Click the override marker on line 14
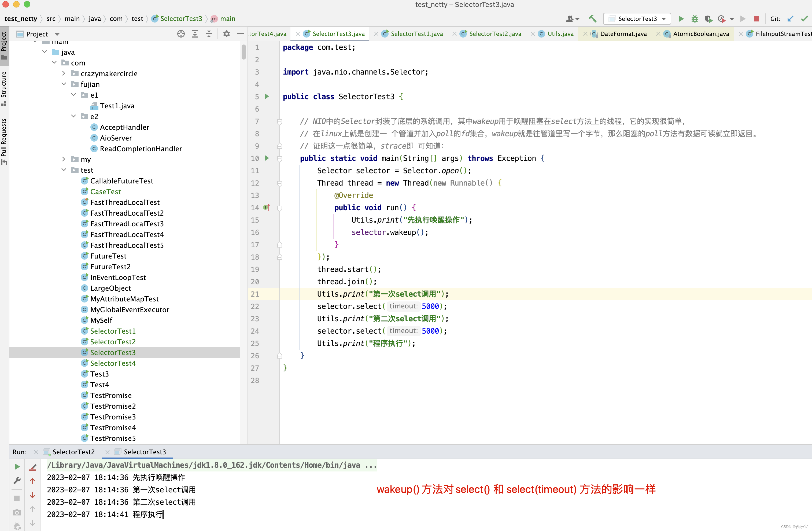This screenshot has width=812, height=531. (x=267, y=208)
